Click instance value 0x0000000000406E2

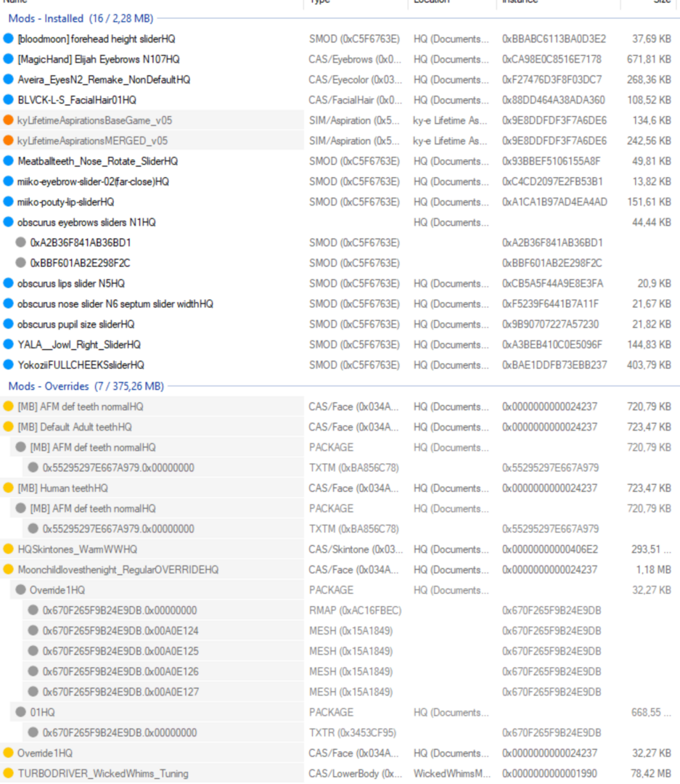click(550, 550)
